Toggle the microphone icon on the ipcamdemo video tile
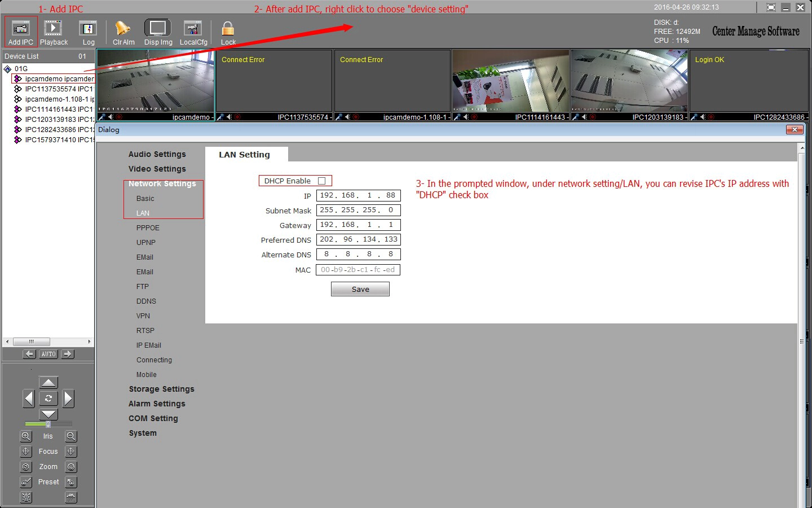 [102, 117]
